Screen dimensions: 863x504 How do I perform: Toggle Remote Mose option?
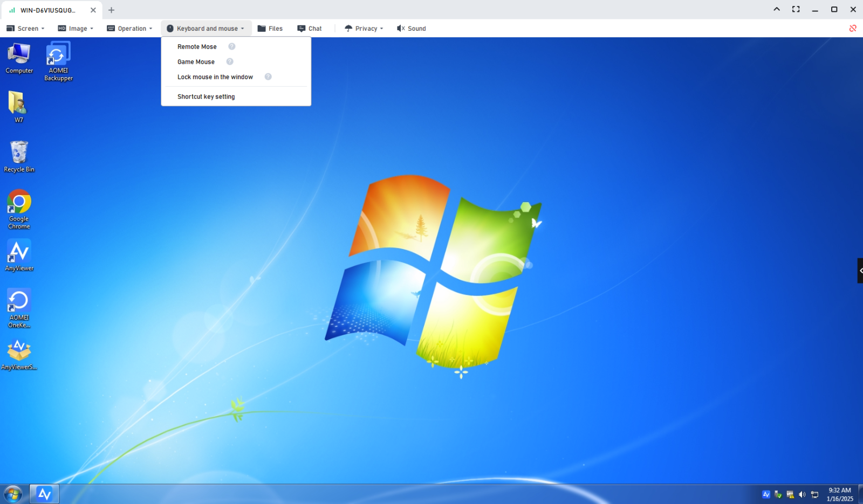coord(197,47)
